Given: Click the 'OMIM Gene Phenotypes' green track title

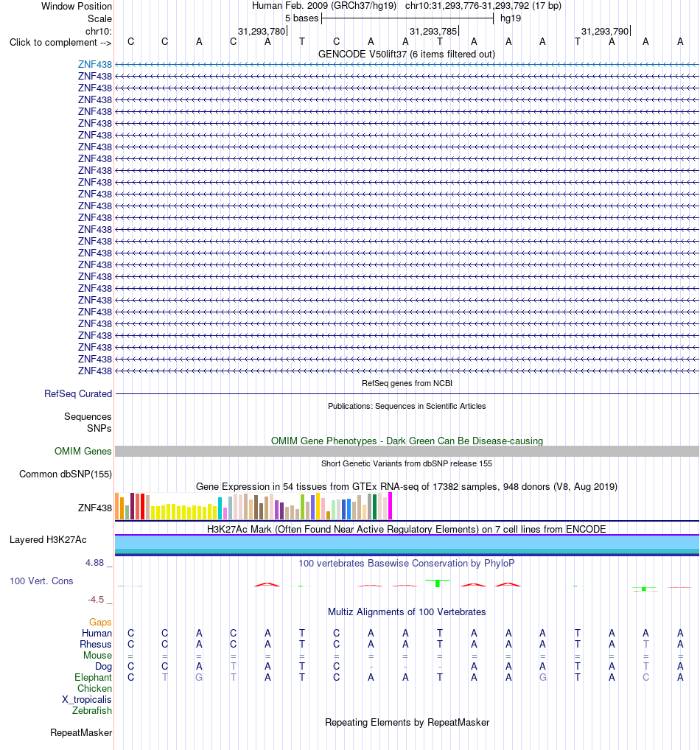Looking at the screenshot, I should [x=407, y=441].
